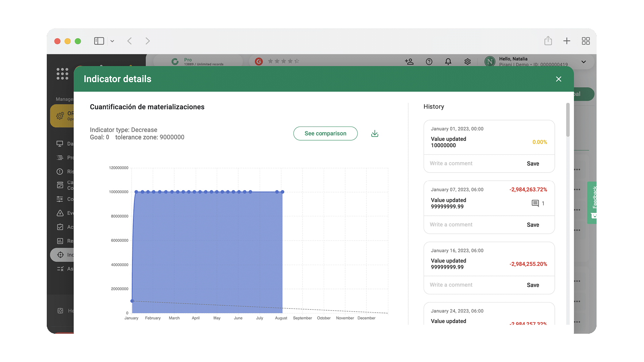Toggle the browser sidebar panel
Viewport: 644px width, 362px height.
click(x=99, y=41)
